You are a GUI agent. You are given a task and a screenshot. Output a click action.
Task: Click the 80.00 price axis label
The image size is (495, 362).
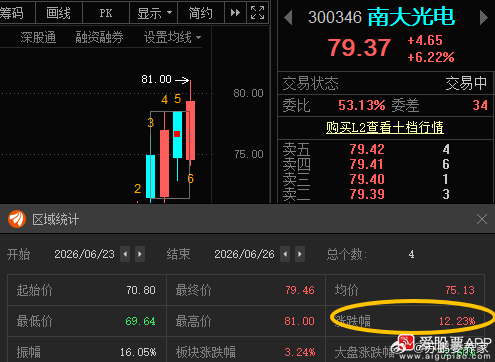click(248, 93)
